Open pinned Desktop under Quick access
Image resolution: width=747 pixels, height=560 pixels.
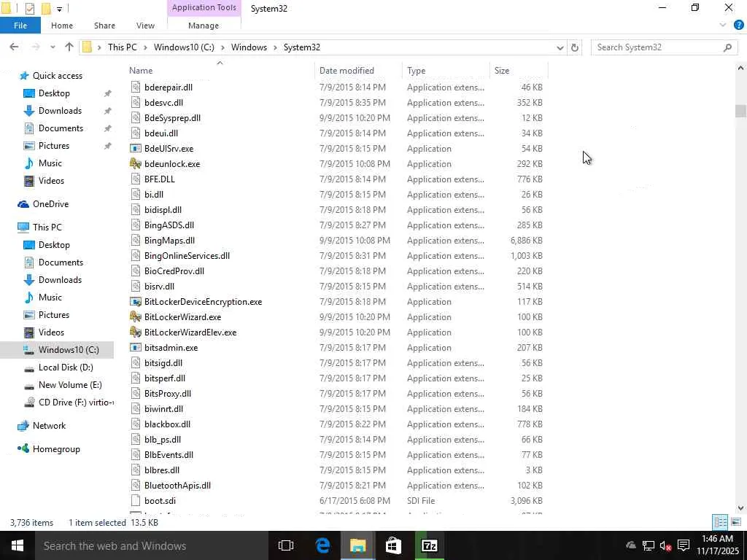pos(54,93)
